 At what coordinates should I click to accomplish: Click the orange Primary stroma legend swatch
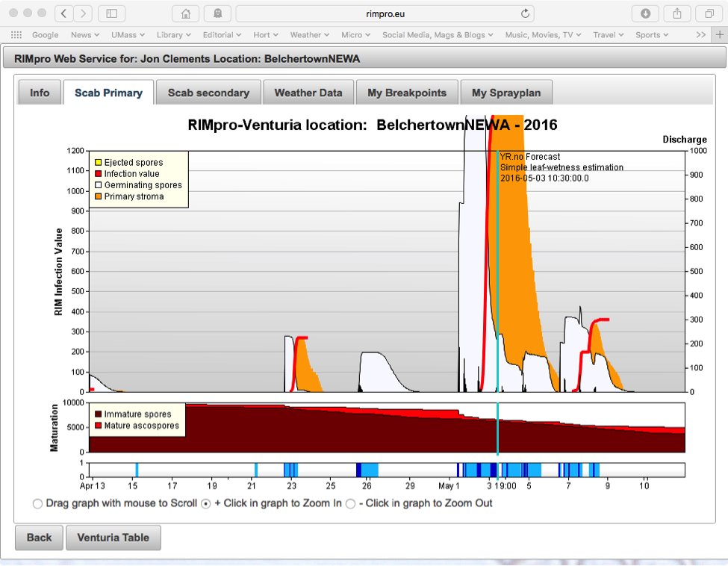(x=98, y=197)
